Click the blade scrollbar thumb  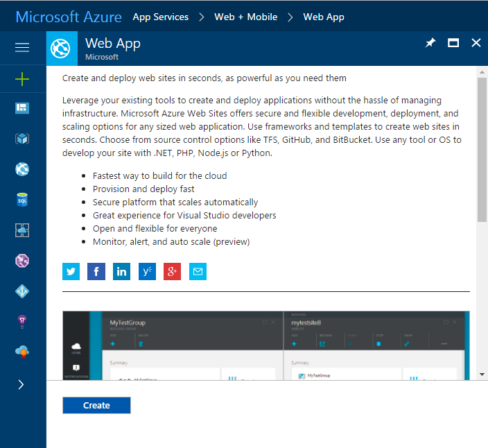(x=482, y=150)
